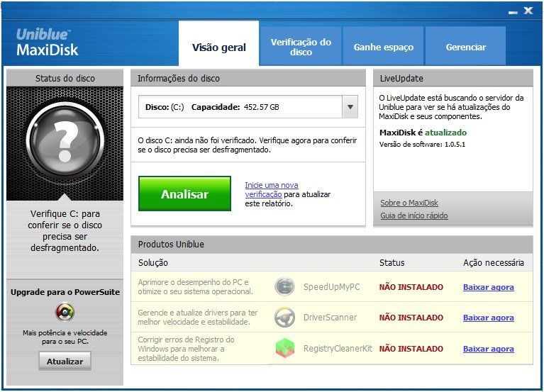The image size is (544, 392).
Task: Open the Verificação do disco tab
Action: pos(301,47)
